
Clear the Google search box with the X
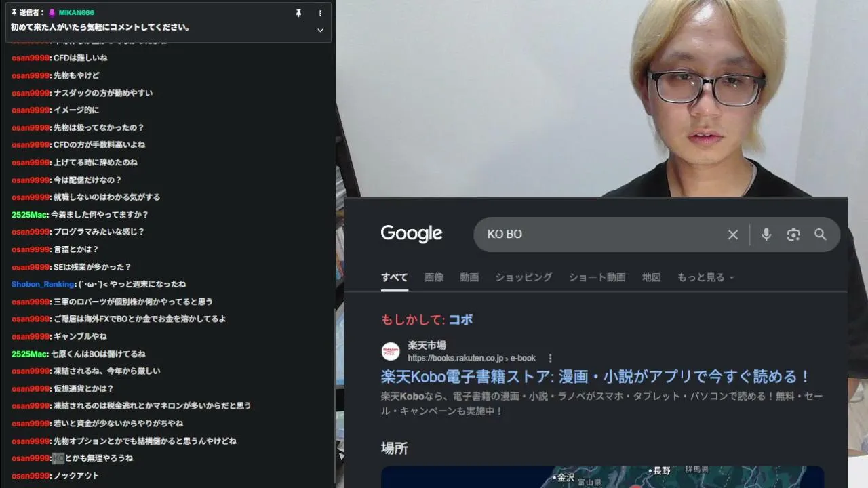click(733, 235)
